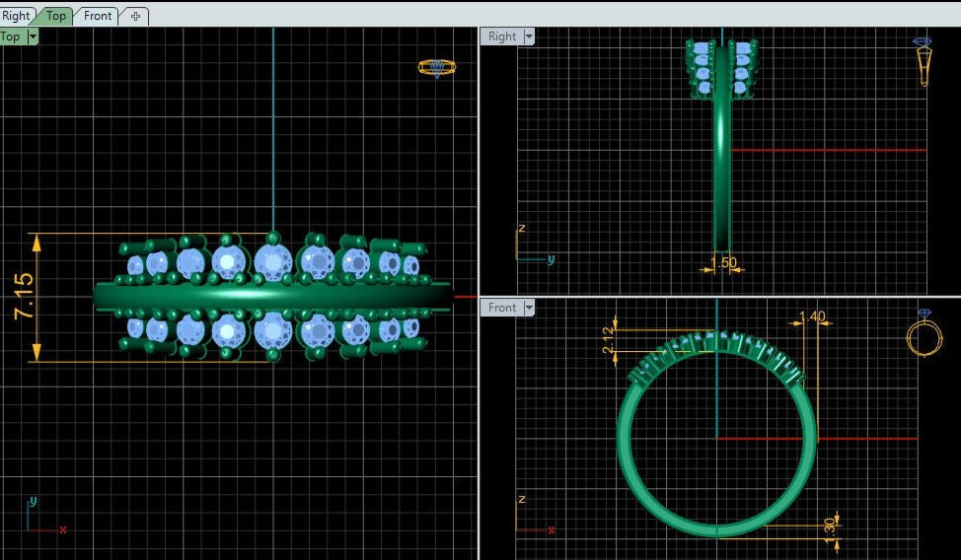Click the plus icon to add viewport tab
The height and width of the screenshot is (560, 961).
tap(135, 16)
